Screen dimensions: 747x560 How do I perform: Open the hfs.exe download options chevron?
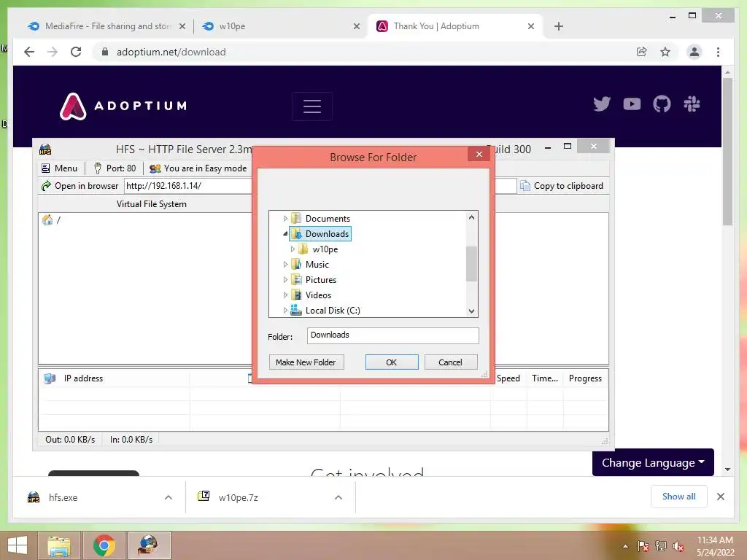169,497
